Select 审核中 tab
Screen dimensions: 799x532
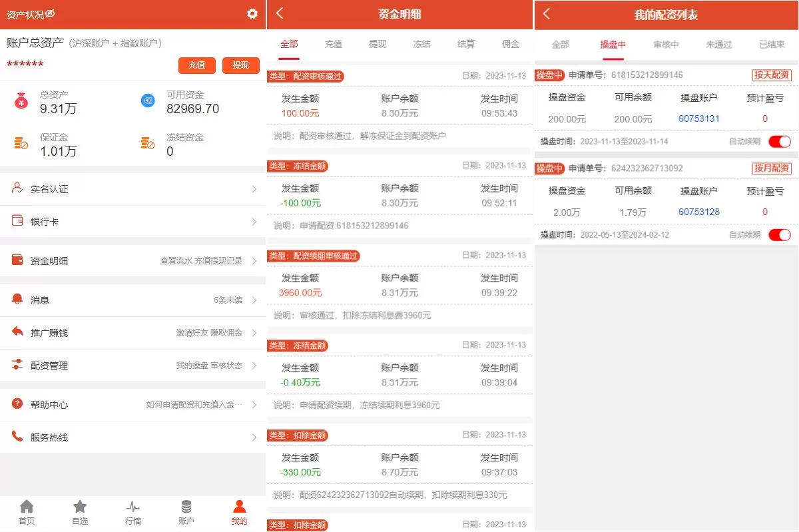tap(666, 45)
